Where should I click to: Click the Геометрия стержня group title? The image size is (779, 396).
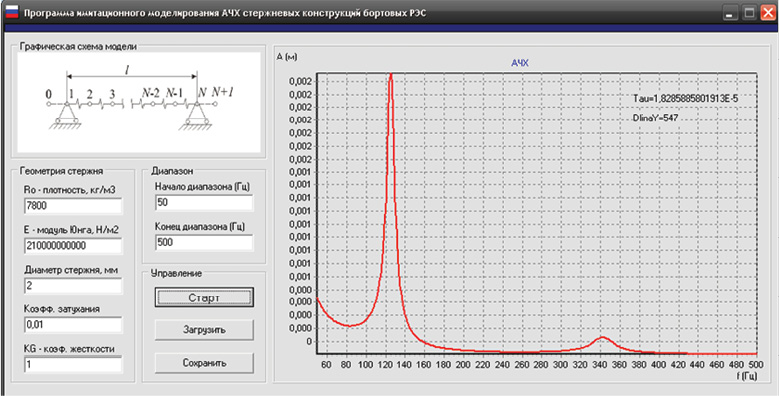(x=61, y=170)
